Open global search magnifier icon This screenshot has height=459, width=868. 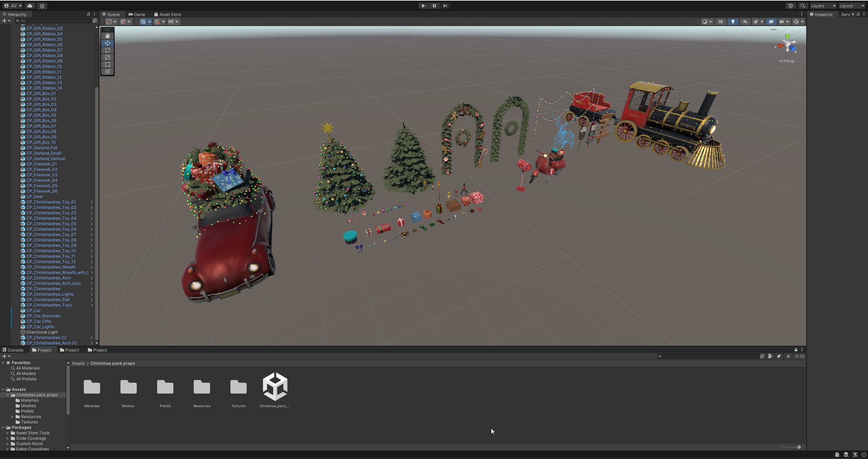pos(803,6)
